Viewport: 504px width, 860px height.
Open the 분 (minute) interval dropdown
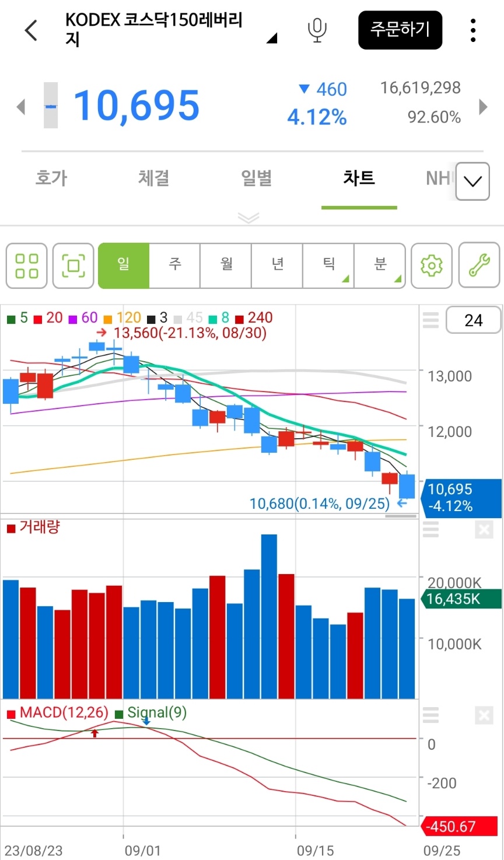[380, 266]
